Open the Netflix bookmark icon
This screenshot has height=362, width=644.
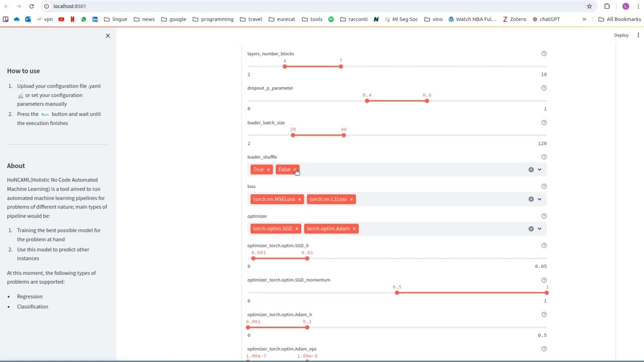(72, 19)
